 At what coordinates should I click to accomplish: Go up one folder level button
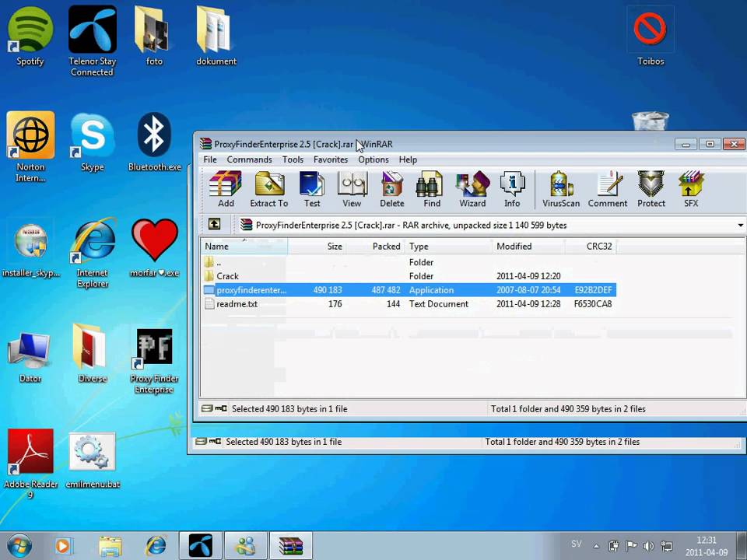click(215, 224)
